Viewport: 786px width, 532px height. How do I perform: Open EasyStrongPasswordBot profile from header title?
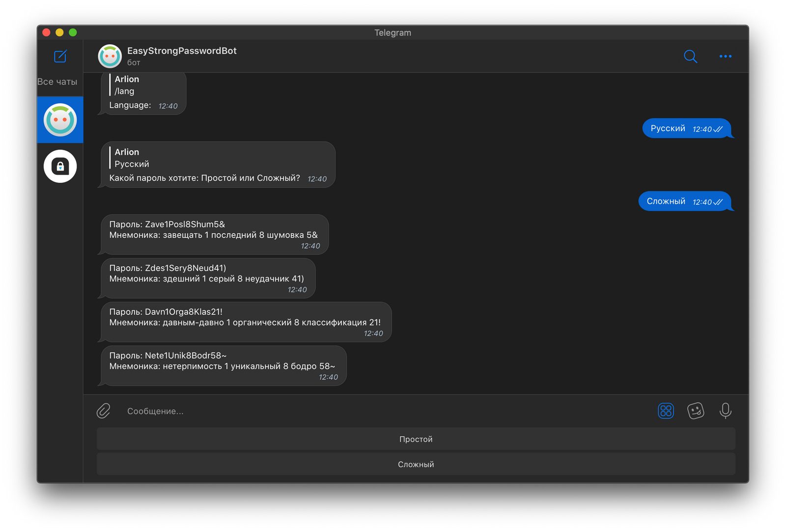pos(182,51)
